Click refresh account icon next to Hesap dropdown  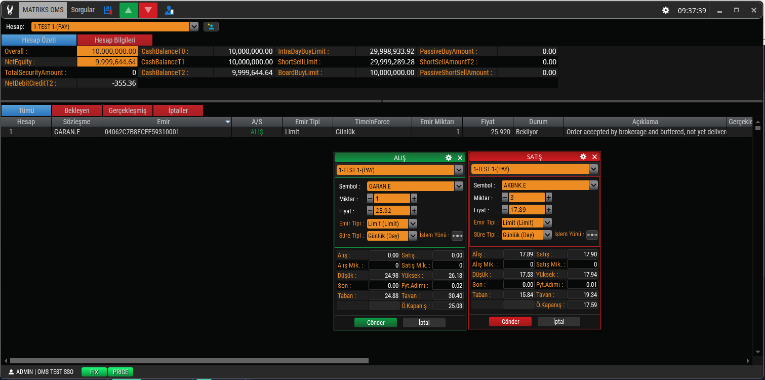click(x=211, y=26)
